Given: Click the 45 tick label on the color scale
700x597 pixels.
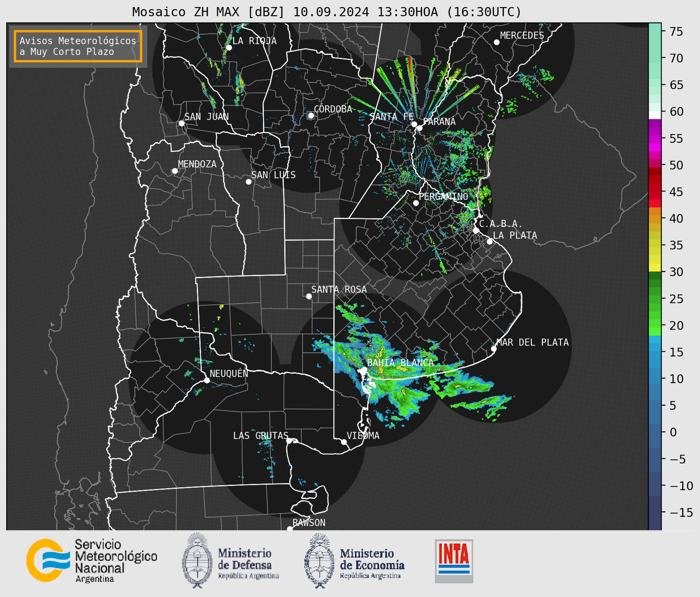Looking at the screenshot, I should (676, 192).
